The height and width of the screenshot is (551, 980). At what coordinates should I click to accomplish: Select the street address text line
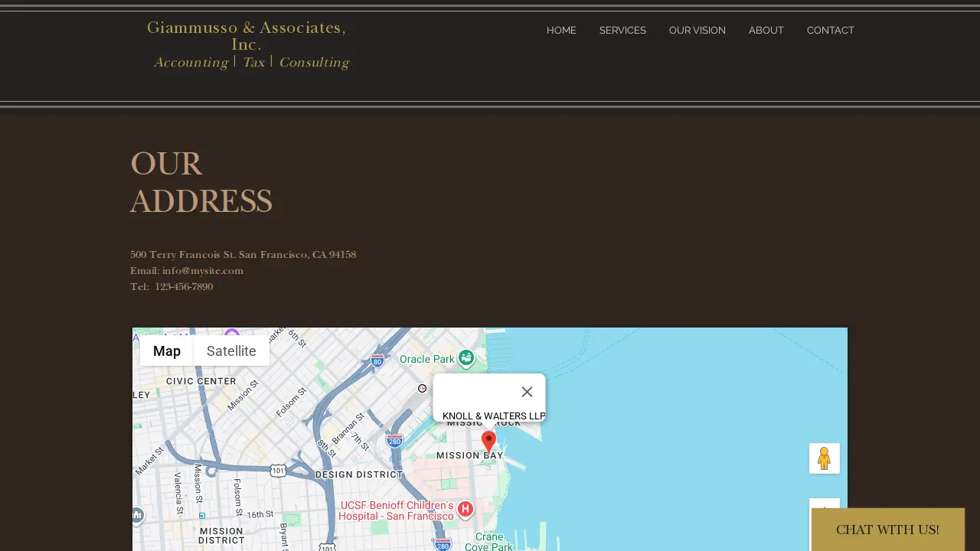[243, 255]
